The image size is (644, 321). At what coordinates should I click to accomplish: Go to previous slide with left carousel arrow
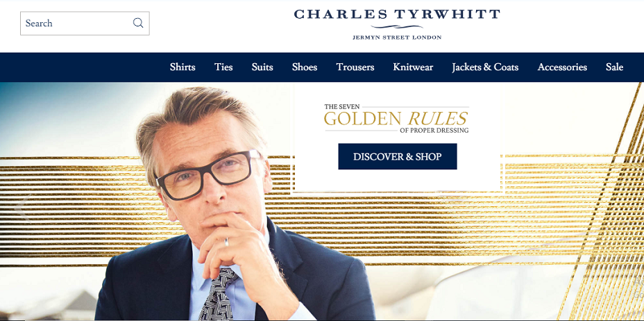pos(23,207)
